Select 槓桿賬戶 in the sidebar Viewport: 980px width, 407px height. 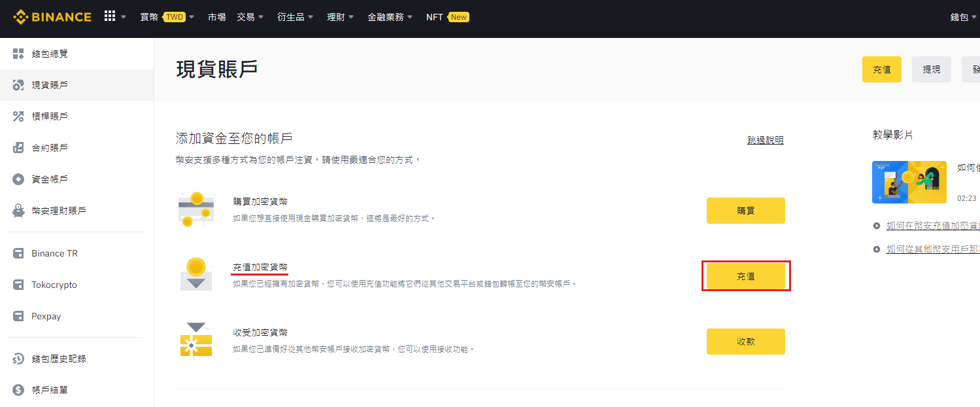click(77, 116)
